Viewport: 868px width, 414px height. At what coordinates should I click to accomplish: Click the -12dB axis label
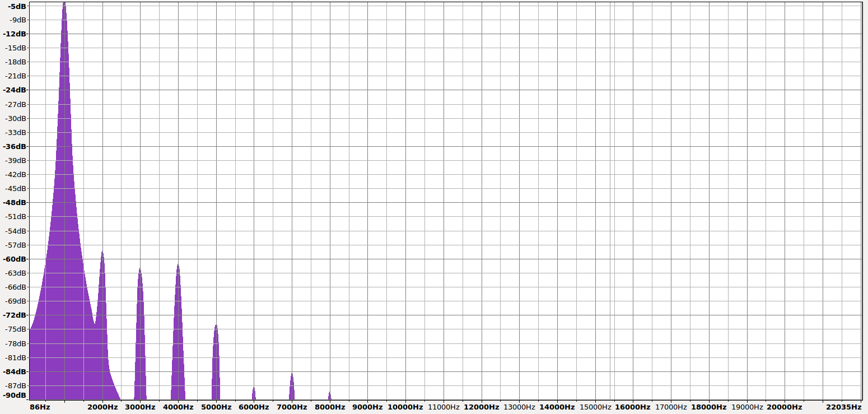15,34
